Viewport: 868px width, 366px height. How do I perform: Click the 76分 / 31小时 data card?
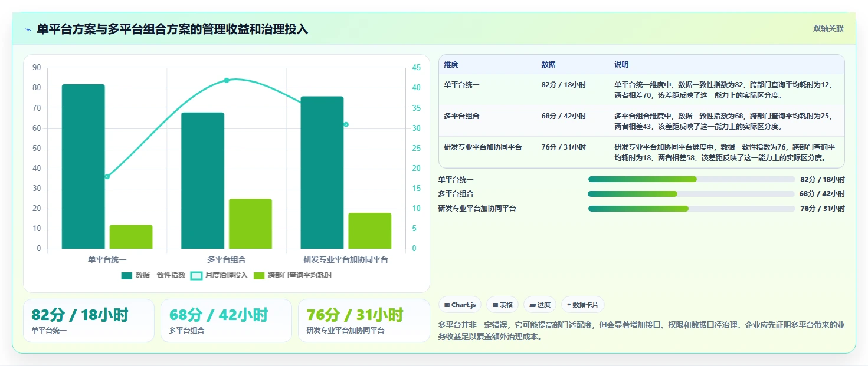point(364,321)
